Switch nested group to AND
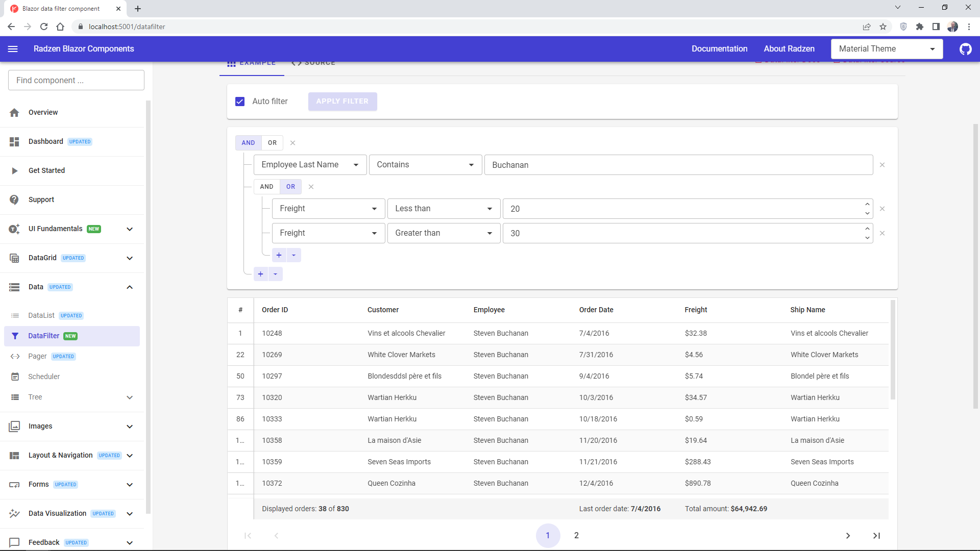 point(266,187)
